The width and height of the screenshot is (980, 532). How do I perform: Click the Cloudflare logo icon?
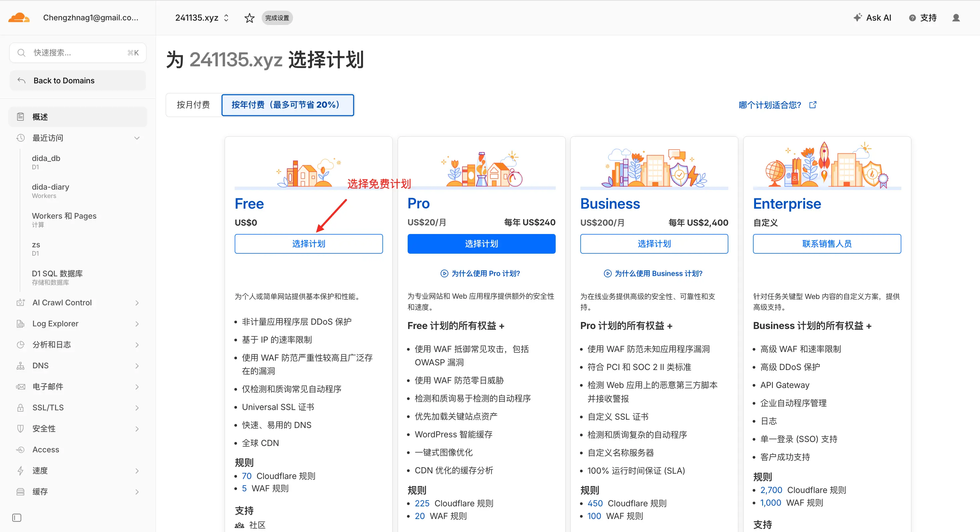pyautogui.click(x=19, y=18)
